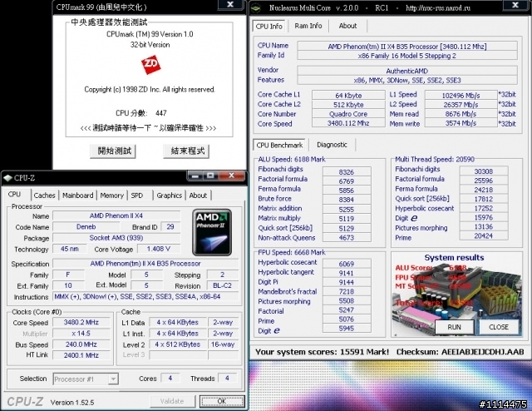
Task: Click the Threads count field showing 4
Action: point(227,378)
